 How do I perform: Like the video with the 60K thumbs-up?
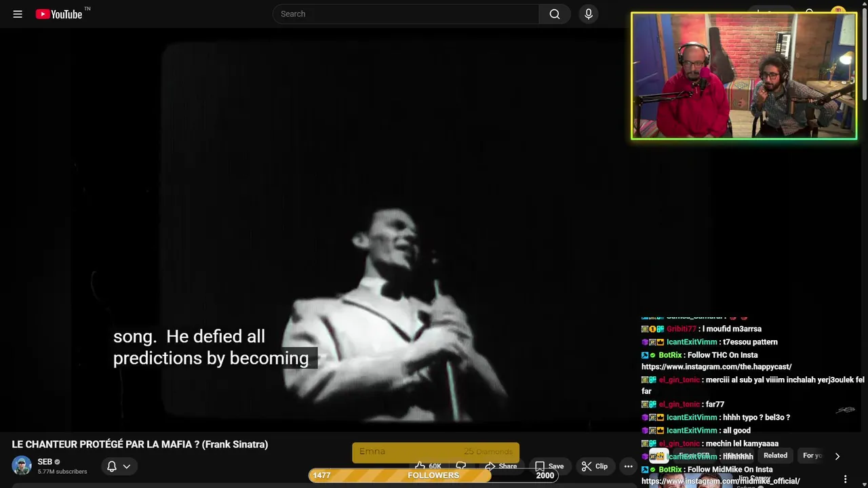point(429,466)
